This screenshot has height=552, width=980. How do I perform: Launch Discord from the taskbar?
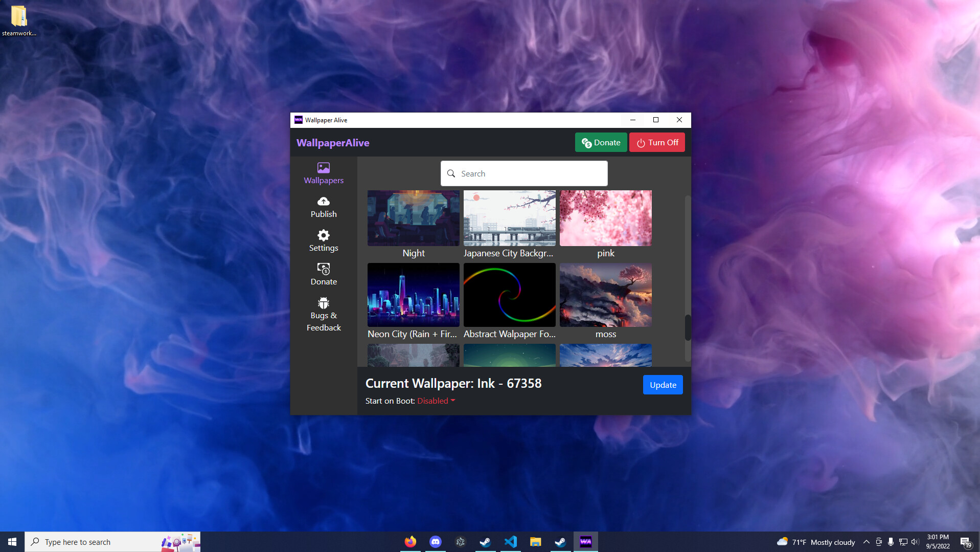[435, 541]
